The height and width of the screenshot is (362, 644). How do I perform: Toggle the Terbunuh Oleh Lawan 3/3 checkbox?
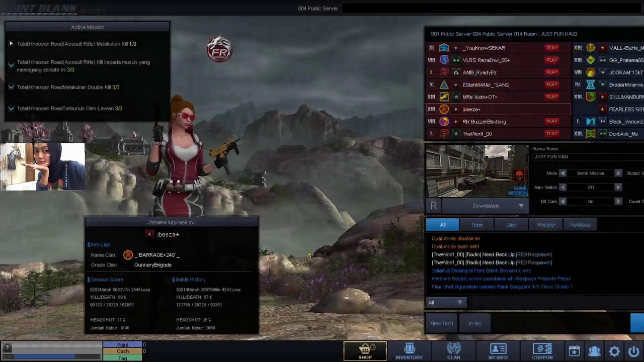coord(11,108)
